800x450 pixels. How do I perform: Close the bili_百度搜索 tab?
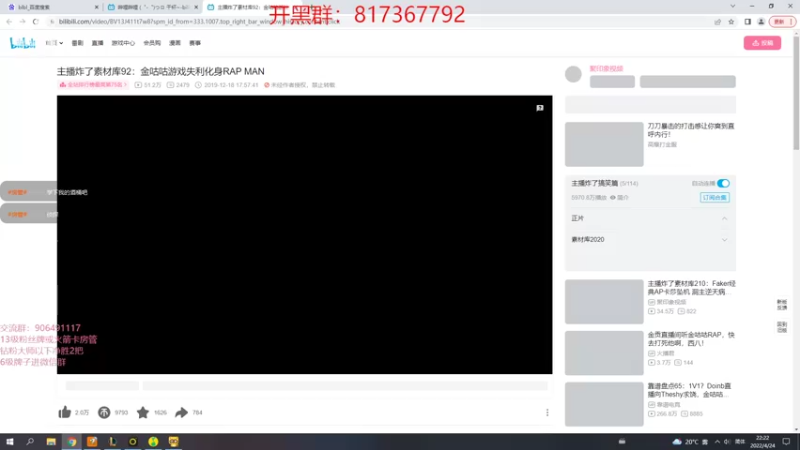click(96, 7)
